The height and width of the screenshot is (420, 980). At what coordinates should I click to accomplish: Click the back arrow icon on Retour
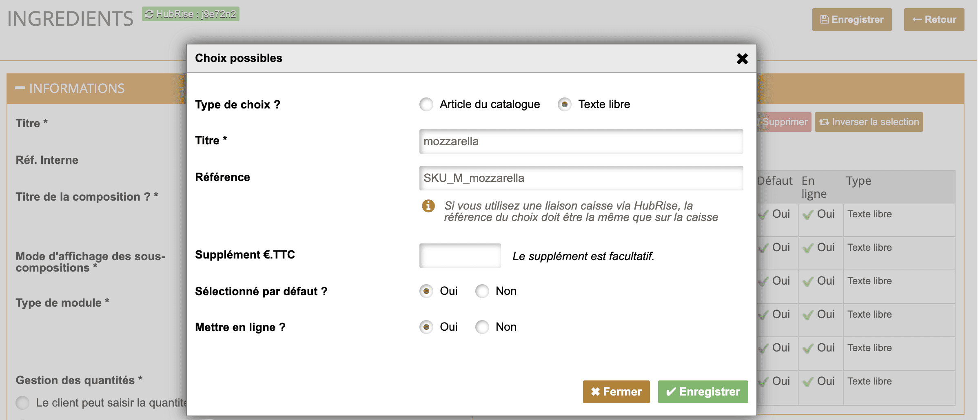[x=917, y=19]
